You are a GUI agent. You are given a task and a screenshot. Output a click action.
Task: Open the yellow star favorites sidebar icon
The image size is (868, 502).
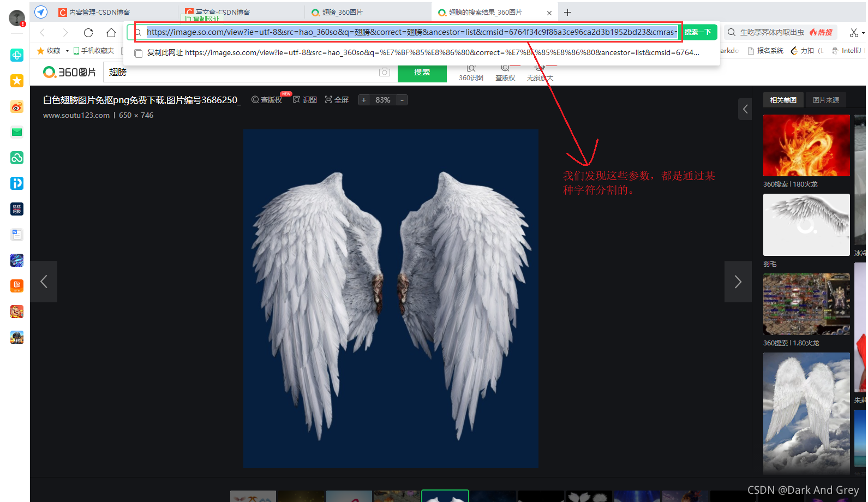pyautogui.click(x=17, y=81)
